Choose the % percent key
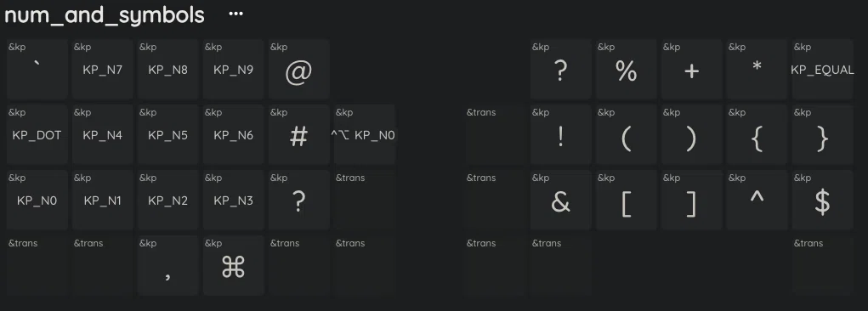Image resolution: width=868 pixels, height=311 pixels. tap(626, 69)
